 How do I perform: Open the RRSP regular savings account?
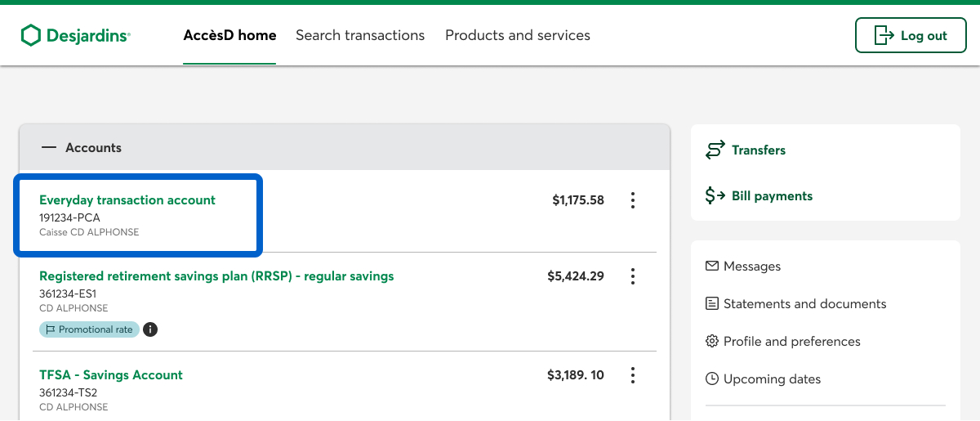tap(216, 276)
